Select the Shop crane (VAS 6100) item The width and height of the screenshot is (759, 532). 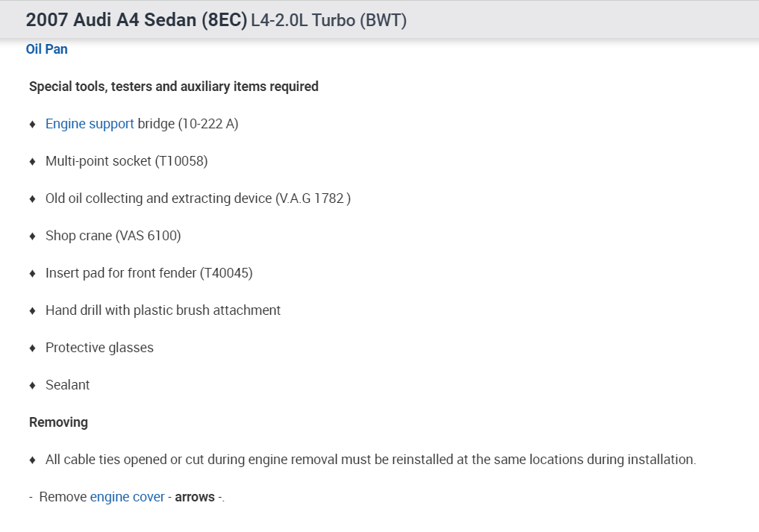coord(113,236)
